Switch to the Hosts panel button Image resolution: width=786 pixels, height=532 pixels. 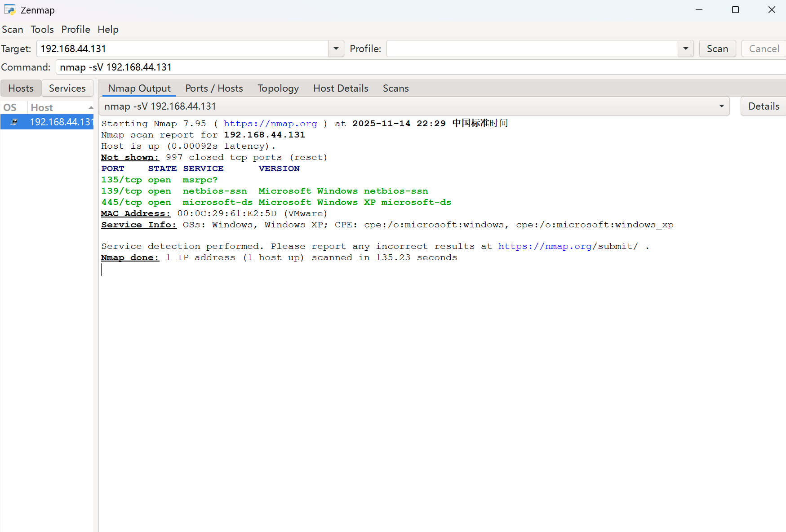coord(21,88)
